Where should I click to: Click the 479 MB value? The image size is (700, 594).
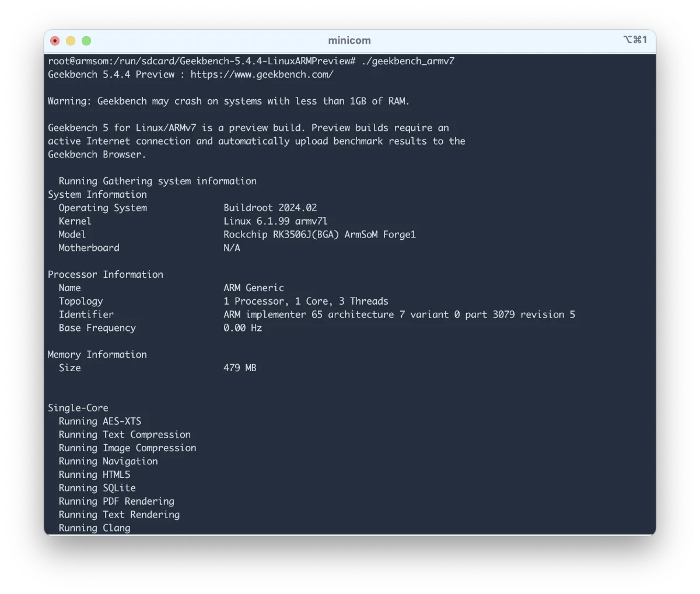click(240, 368)
